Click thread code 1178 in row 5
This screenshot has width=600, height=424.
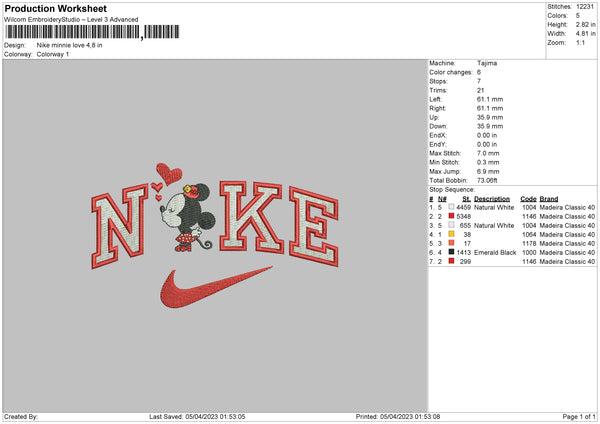pos(529,243)
